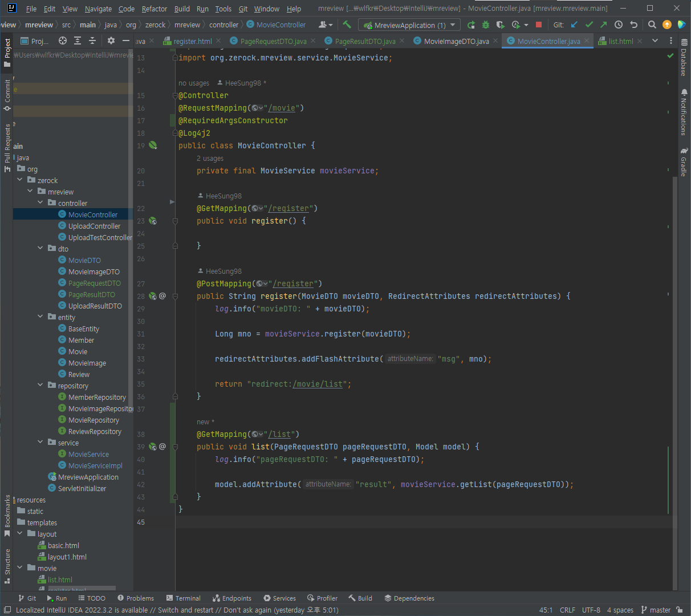
Task: Open MovieServiceImpl in project tree
Action: [x=95, y=465]
